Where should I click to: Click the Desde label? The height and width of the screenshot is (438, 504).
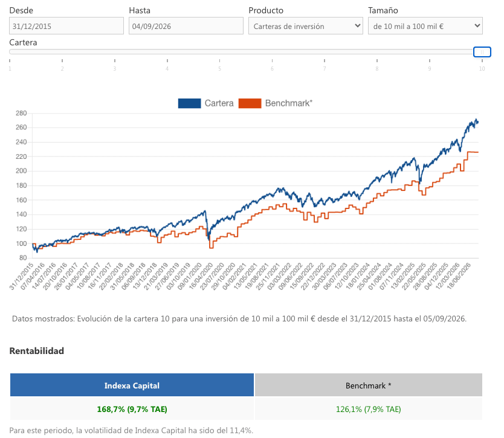[21, 10]
